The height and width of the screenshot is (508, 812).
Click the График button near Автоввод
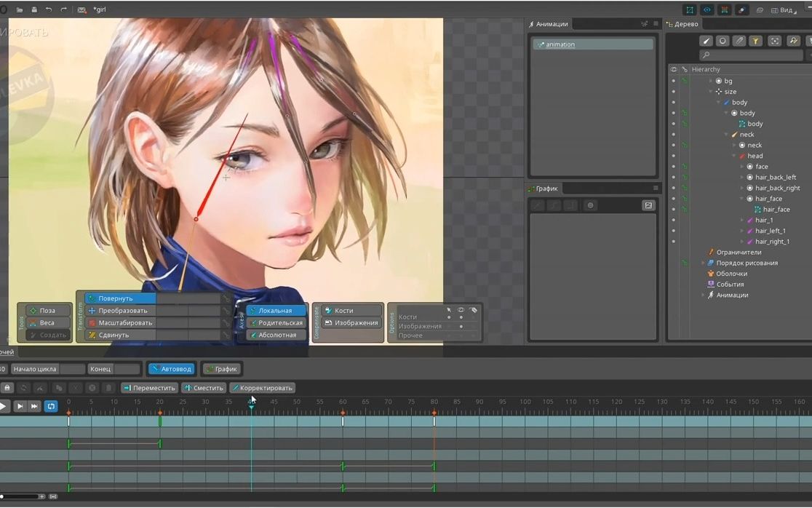[x=222, y=369]
